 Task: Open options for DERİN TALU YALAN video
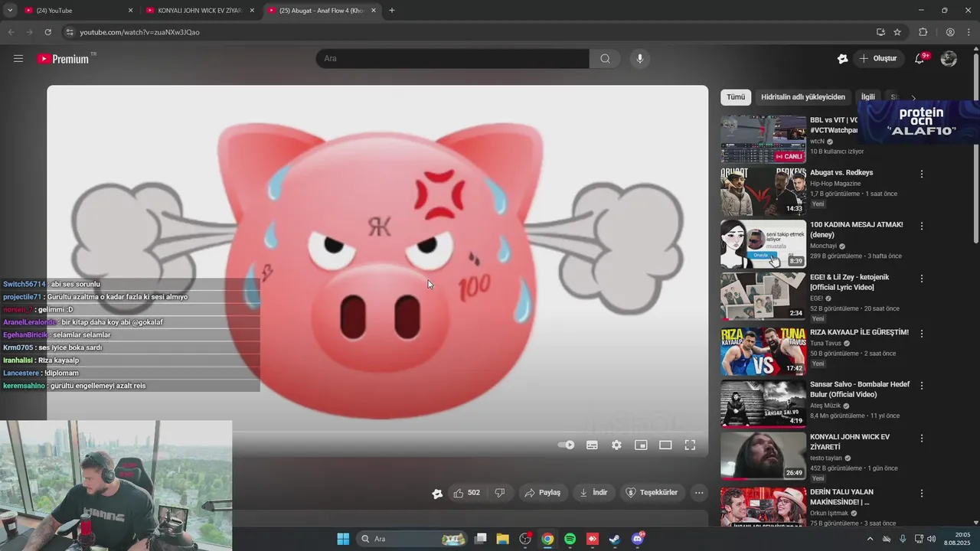[x=922, y=493]
